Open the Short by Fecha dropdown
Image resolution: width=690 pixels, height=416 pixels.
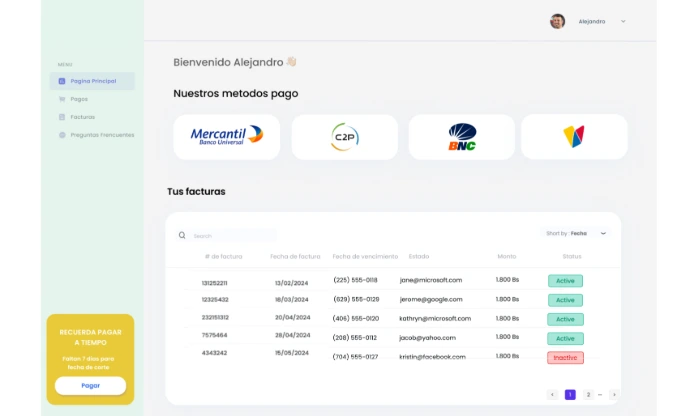pyautogui.click(x=577, y=233)
